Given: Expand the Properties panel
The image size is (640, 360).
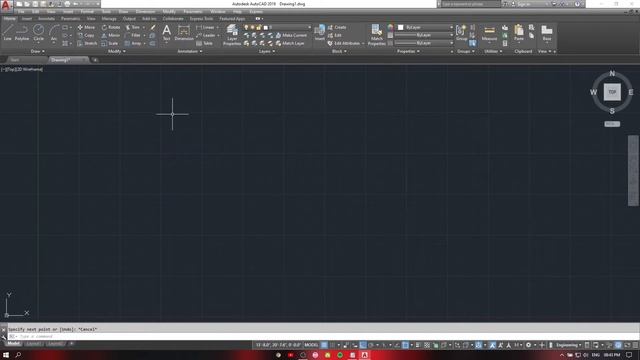Looking at the screenshot, I should point(408,51).
